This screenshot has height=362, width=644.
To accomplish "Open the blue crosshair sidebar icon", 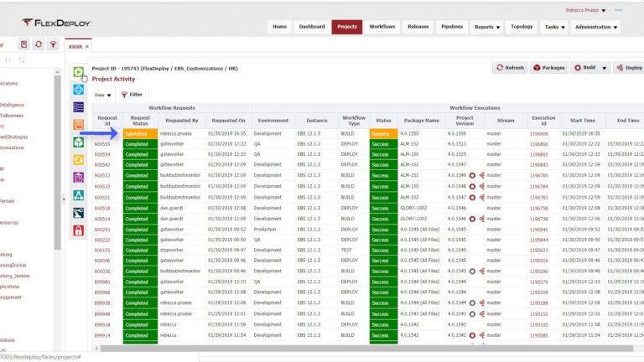I will [79, 90].
